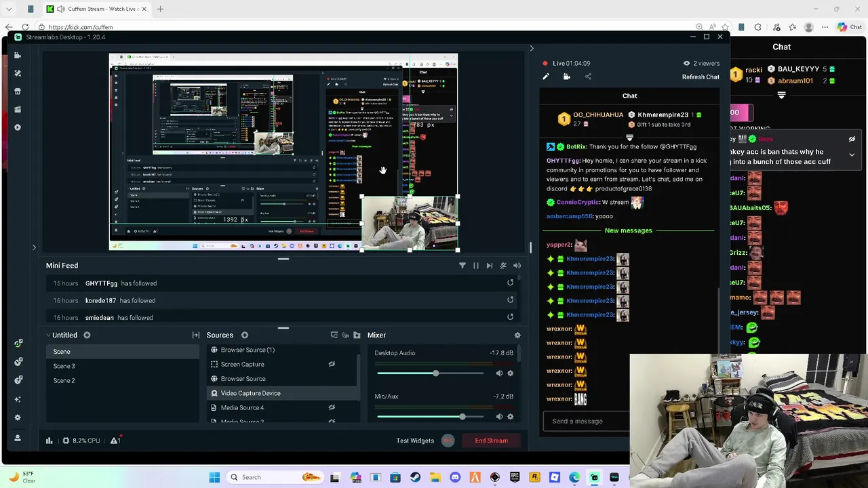Screen dimensions: 868x488
Task: Open the performance stats bar-chart icon
Action: [49, 441]
